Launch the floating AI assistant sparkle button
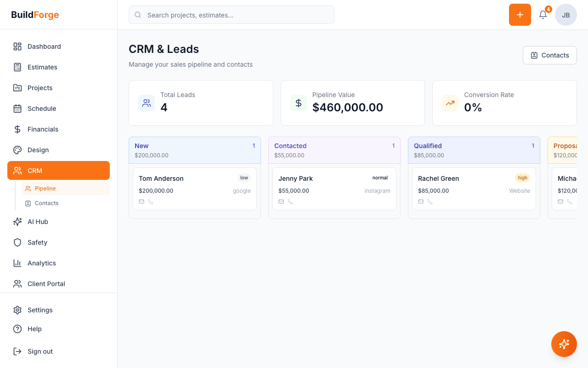This screenshot has width=588, height=368. [564, 344]
